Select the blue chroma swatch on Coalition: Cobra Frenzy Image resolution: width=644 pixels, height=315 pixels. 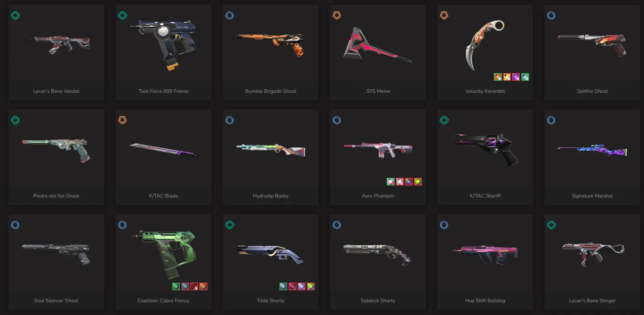(x=185, y=286)
